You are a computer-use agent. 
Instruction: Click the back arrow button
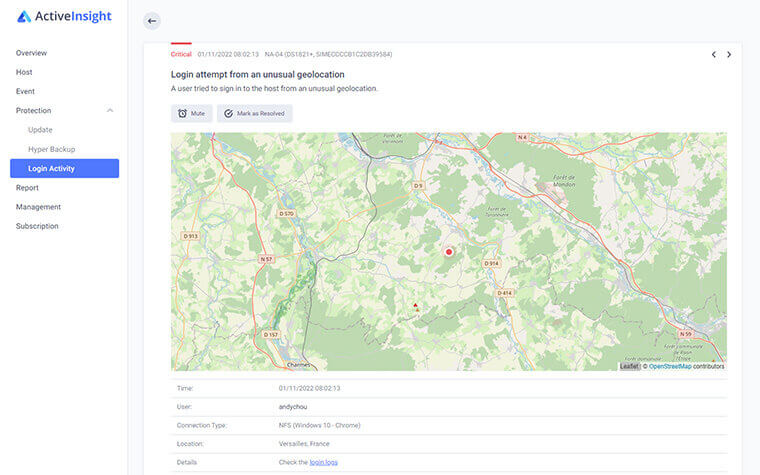point(152,21)
